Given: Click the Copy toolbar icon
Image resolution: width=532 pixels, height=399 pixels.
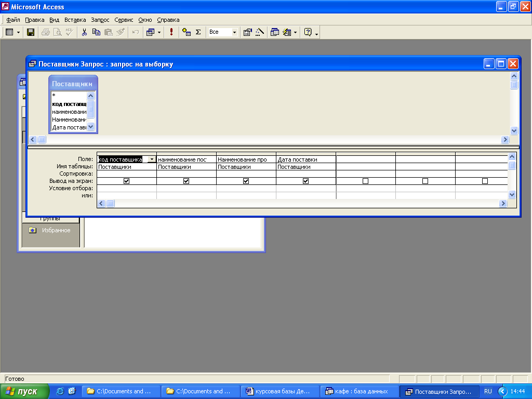Looking at the screenshot, I should pyautogui.click(x=96, y=32).
